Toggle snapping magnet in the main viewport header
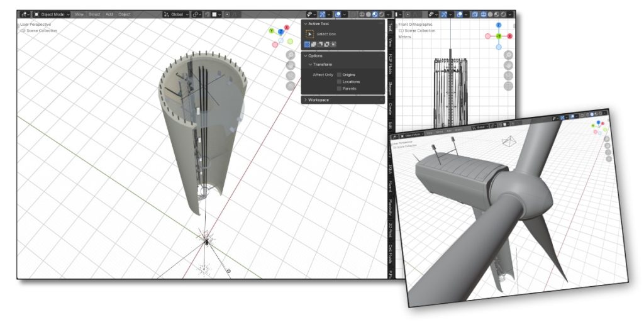 [x=208, y=14]
